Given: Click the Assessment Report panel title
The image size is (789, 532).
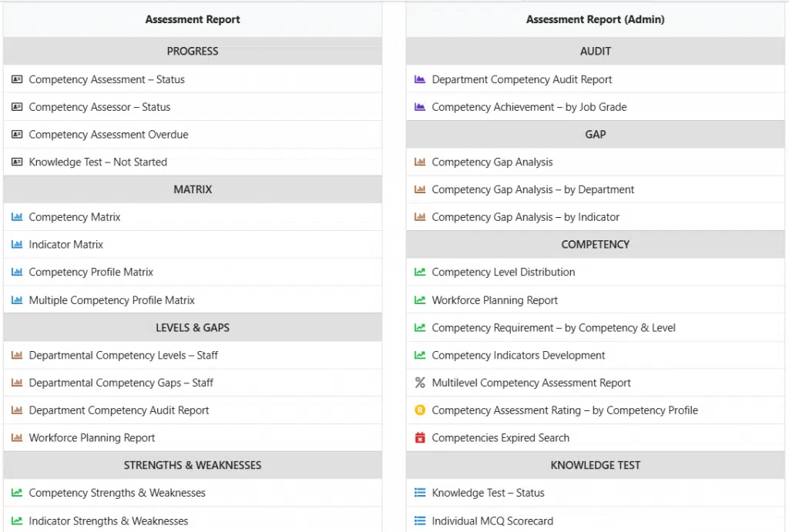Looking at the screenshot, I should (193, 19).
